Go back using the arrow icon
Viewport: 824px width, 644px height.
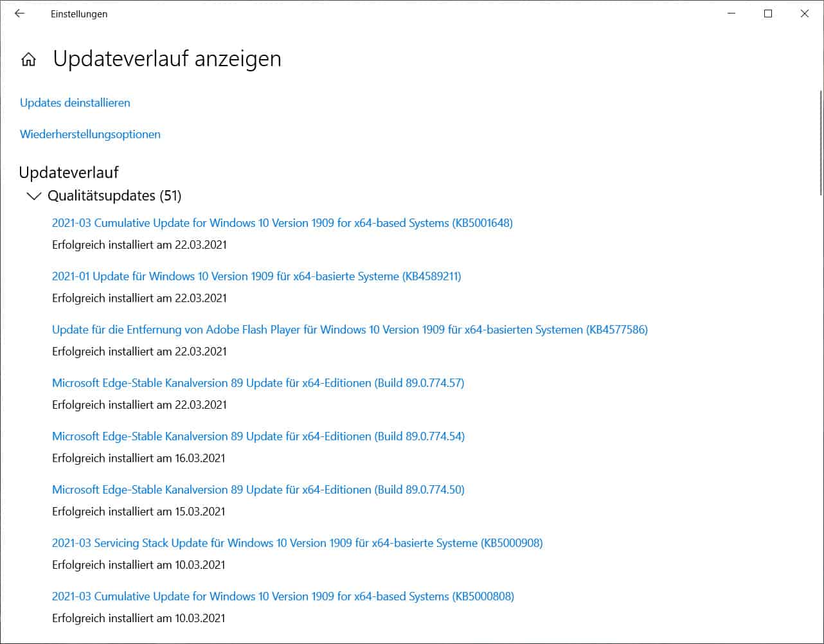click(19, 13)
